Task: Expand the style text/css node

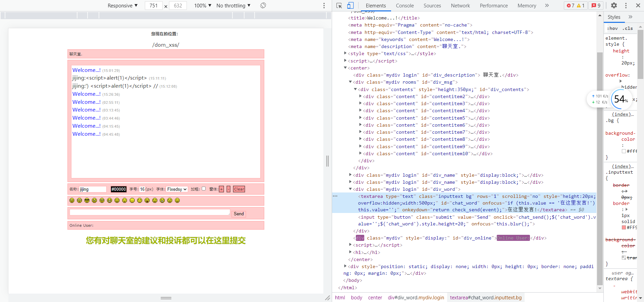Action: pyautogui.click(x=345, y=53)
